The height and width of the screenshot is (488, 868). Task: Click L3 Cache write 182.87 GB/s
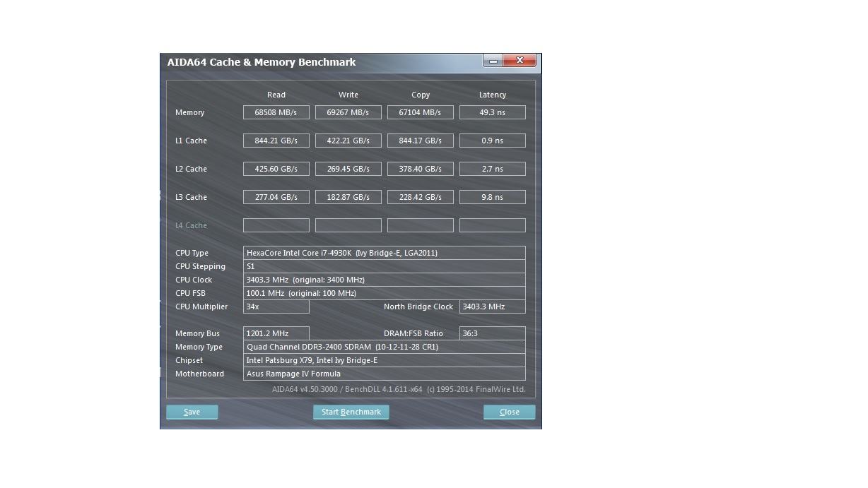[x=348, y=197]
